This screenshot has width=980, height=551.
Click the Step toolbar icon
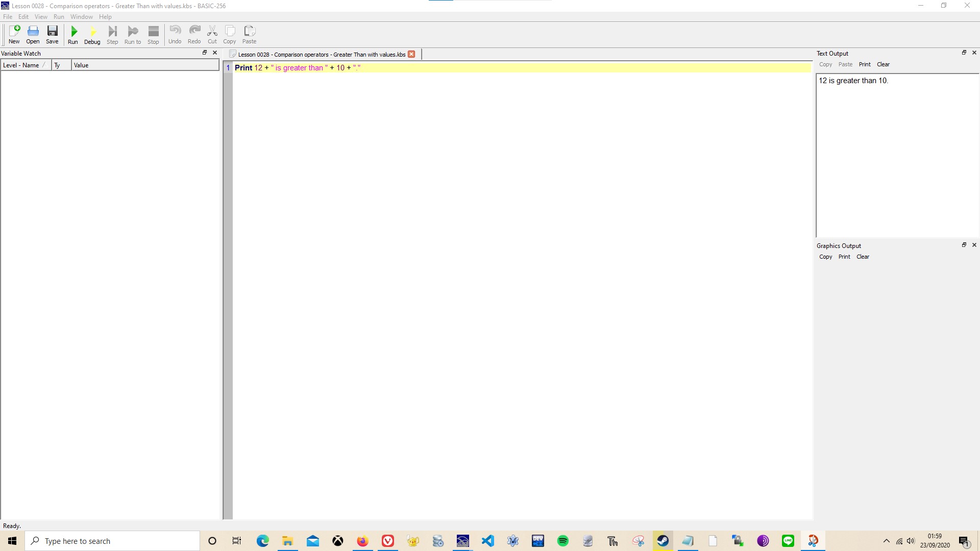(x=112, y=34)
